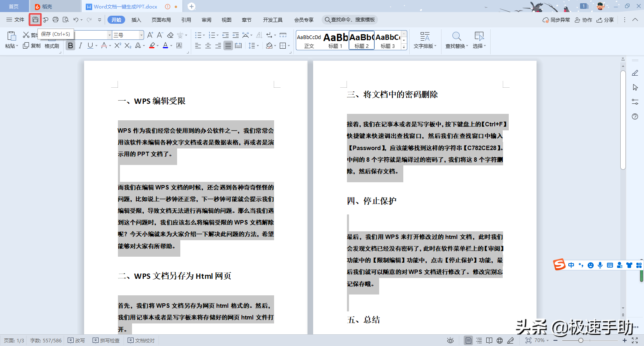Apply subscript formatting
644x346 pixels.
(128, 45)
